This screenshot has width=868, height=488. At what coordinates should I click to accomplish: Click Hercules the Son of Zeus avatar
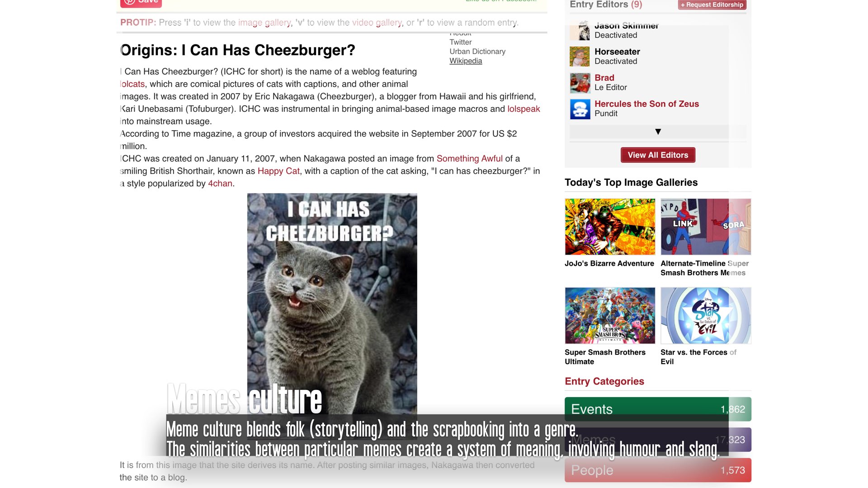click(x=580, y=109)
